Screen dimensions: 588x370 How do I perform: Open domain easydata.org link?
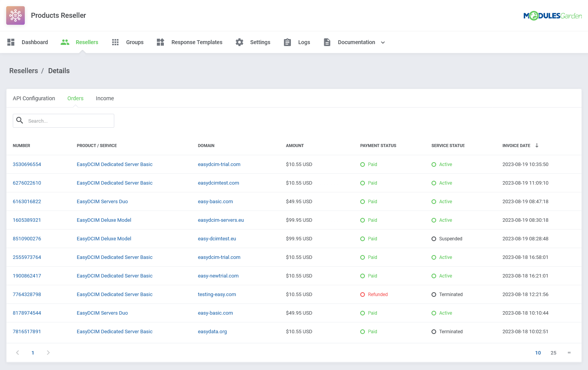click(212, 332)
